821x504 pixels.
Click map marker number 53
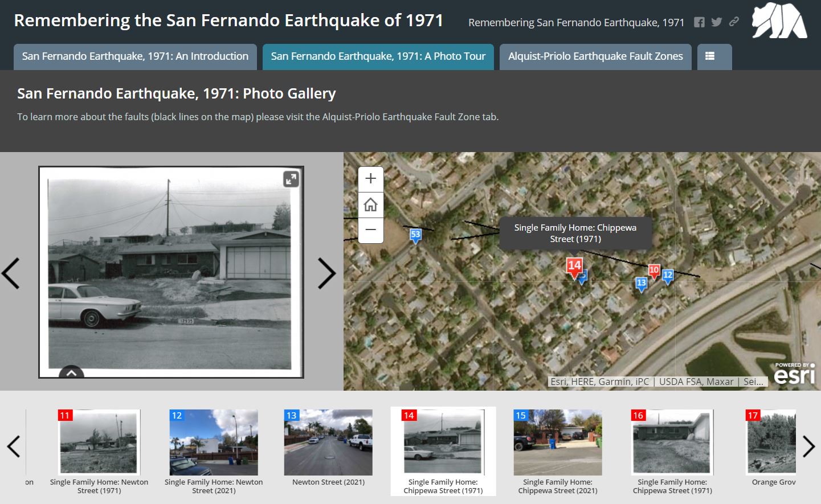pyautogui.click(x=415, y=235)
